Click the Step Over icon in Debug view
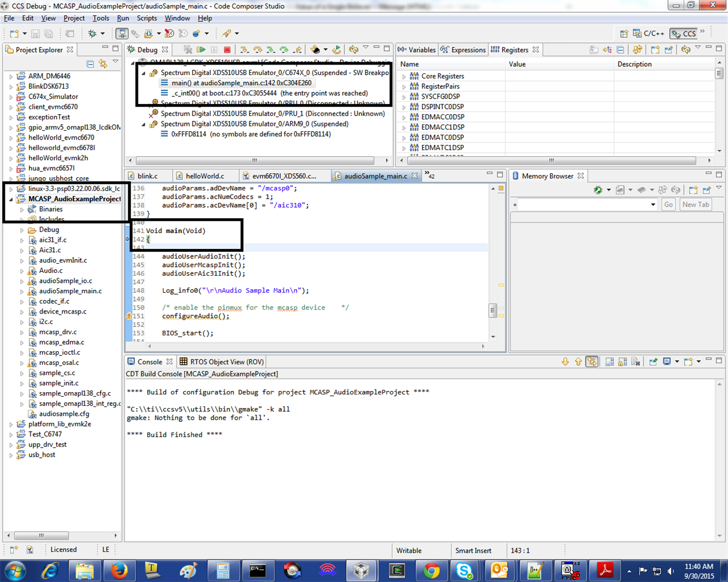The width and height of the screenshot is (728, 582). click(x=257, y=50)
